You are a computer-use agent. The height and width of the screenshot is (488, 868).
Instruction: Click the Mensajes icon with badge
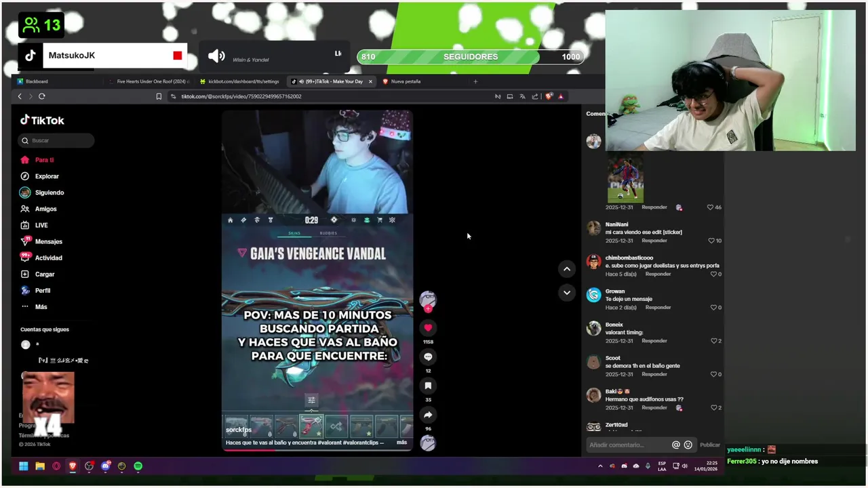tap(25, 241)
